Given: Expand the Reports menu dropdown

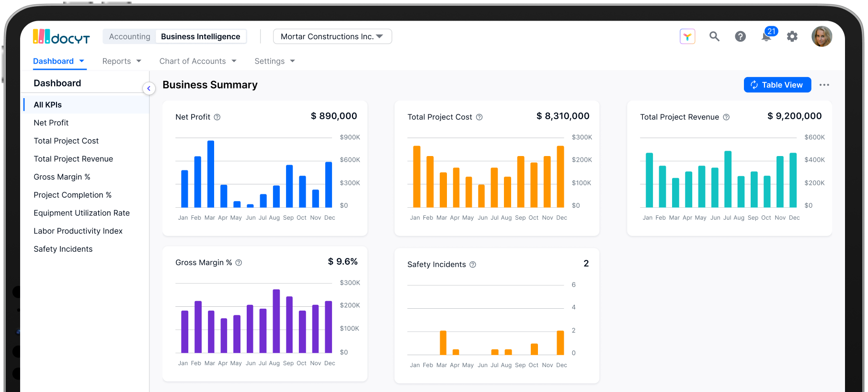Looking at the screenshot, I should click(122, 61).
